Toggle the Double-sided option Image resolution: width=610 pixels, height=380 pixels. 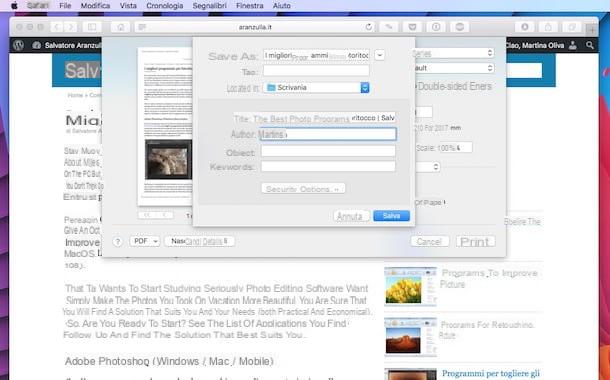pyautogui.click(x=454, y=86)
